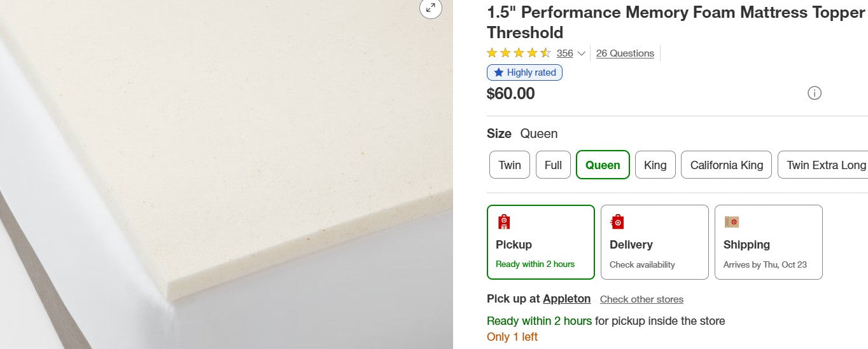Select the King size option
Image resolution: width=868 pixels, height=349 pixels.
655,165
